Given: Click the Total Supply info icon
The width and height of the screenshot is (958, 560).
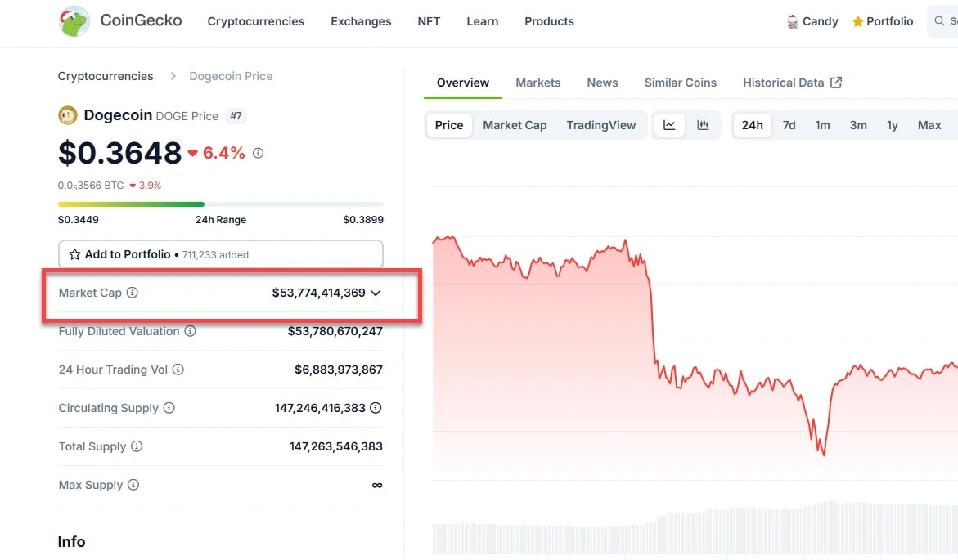Looking at the screenshot, I should (x=137, y=446).
